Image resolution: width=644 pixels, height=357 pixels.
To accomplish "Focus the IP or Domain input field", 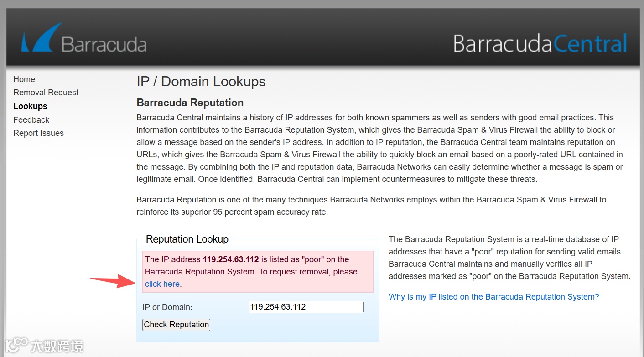I will tap(306, 307).
